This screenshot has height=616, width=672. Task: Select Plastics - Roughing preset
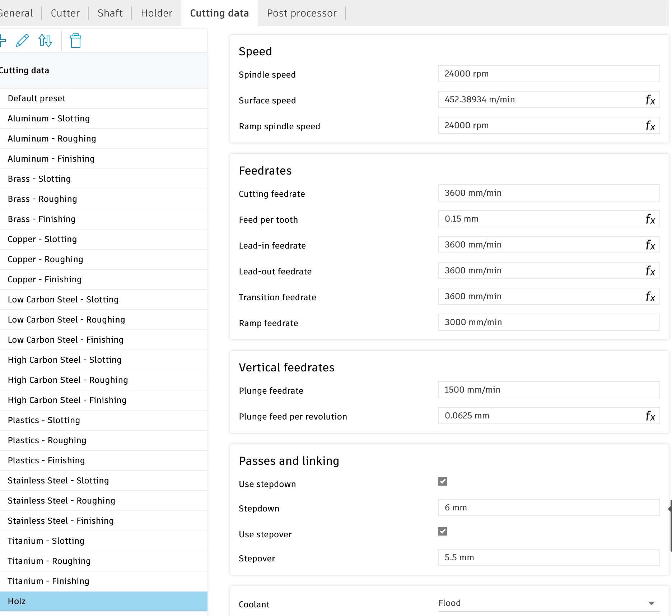pos(104,440)
